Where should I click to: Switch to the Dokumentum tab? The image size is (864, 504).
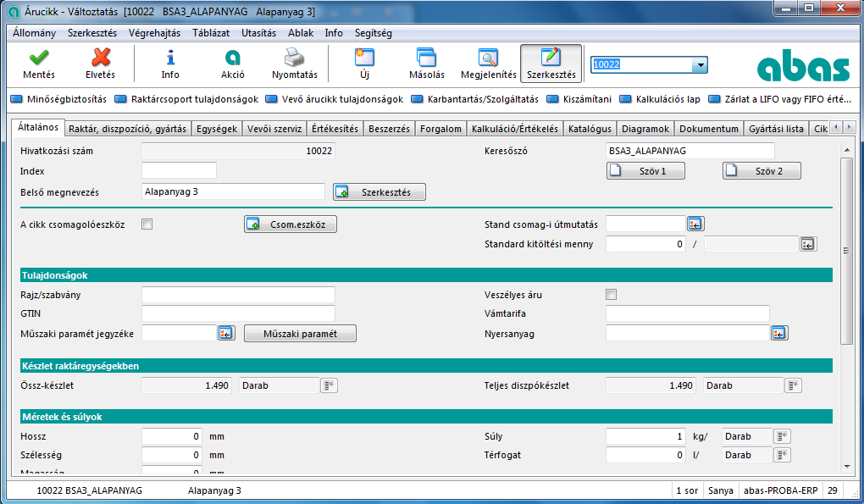click(709, 129)
